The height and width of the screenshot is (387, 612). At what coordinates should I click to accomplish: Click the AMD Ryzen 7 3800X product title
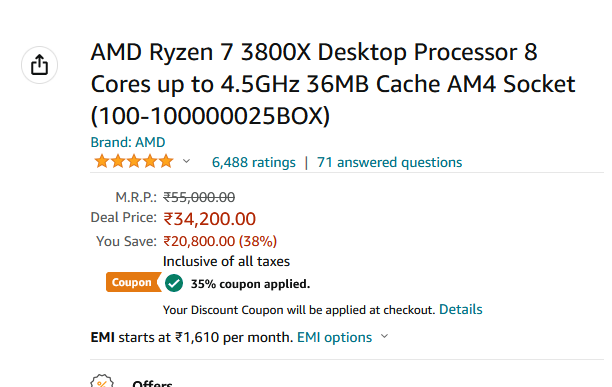[x=333, y=84]
